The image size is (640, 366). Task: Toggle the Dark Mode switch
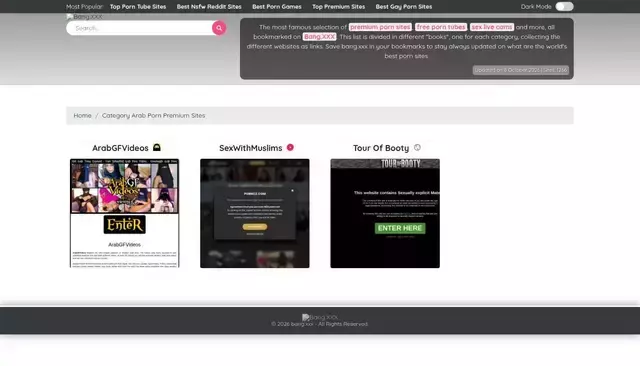[564, 7]
